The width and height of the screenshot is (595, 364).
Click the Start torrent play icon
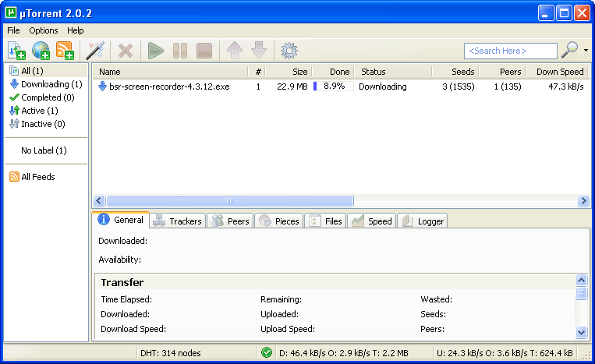(x=156, y=51)
